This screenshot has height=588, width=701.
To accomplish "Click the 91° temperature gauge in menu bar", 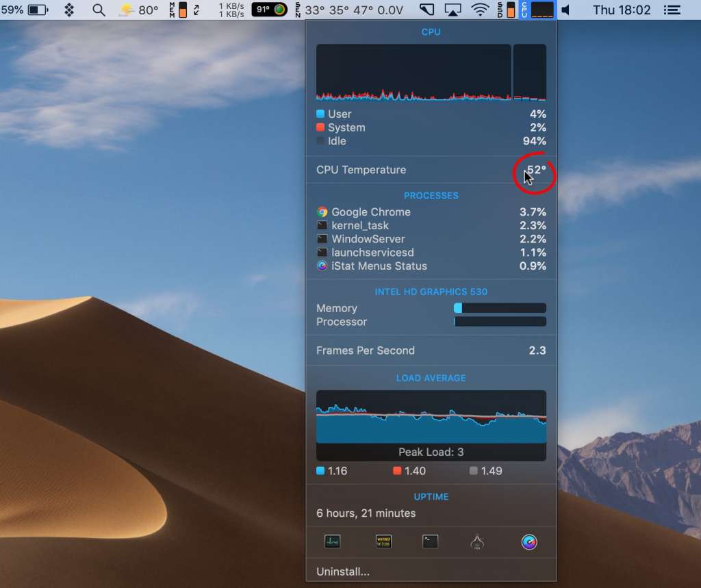I will coord(269,10).
